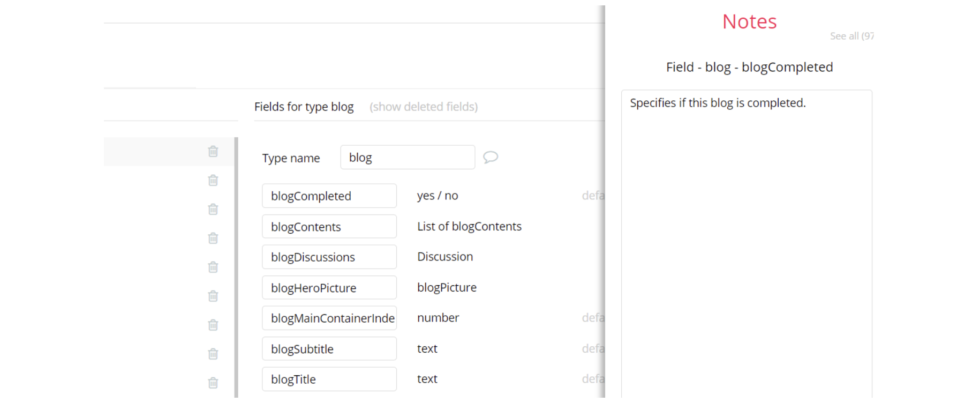Show deleted fields for type blog

click(423, 107)
